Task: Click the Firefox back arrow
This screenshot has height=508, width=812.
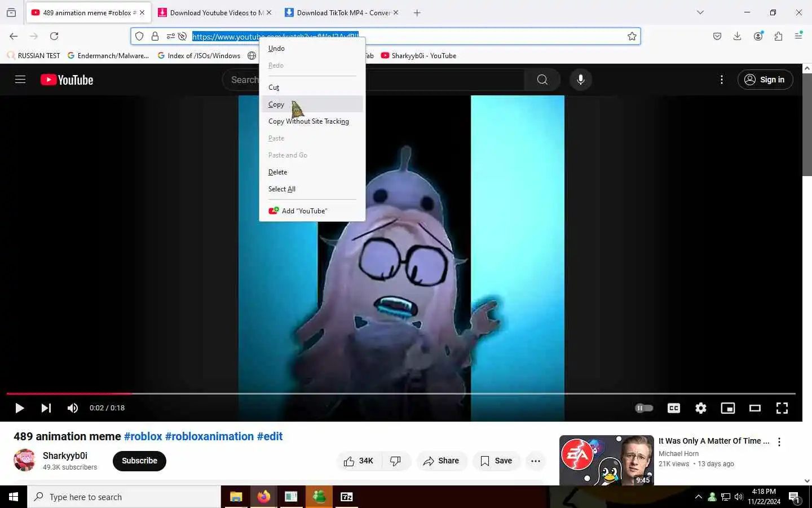Action: (x=14, y=36)
